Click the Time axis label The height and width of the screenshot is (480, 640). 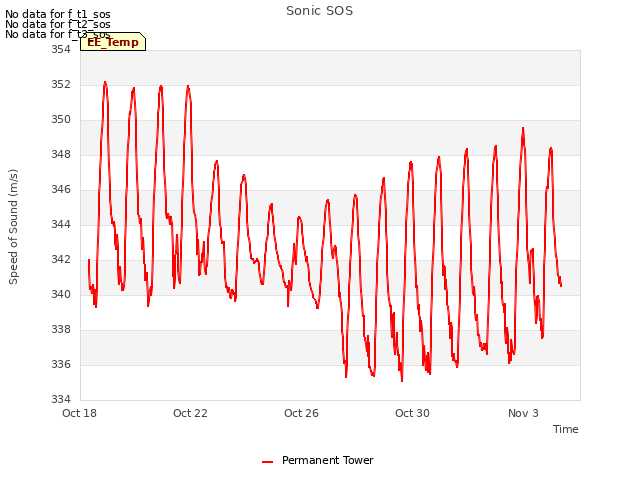pos(565,429)
